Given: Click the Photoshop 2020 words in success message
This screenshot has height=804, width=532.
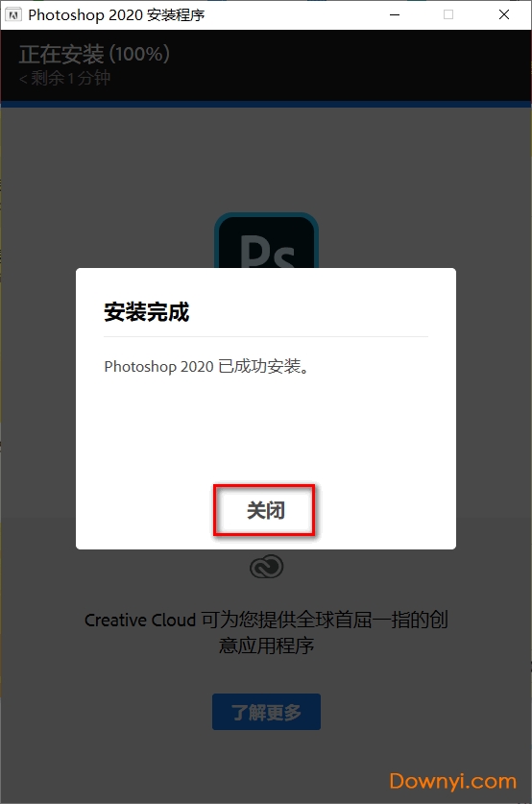Looking at the screenshot, I should pos(158,367).
